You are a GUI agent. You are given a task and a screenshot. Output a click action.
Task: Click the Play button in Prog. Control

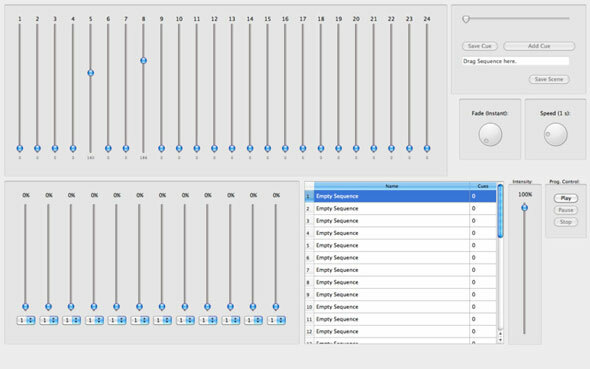coord(566,198)
